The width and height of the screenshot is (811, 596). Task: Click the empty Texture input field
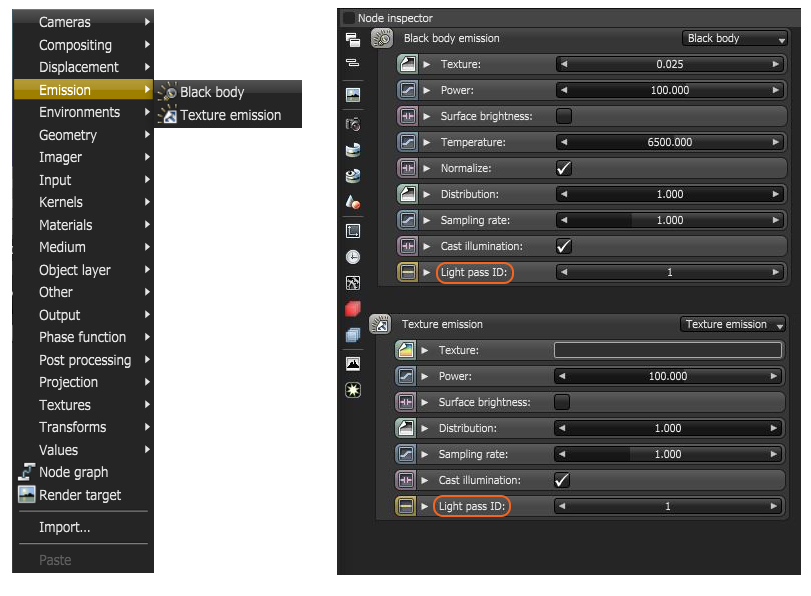[x=668, y=350]
